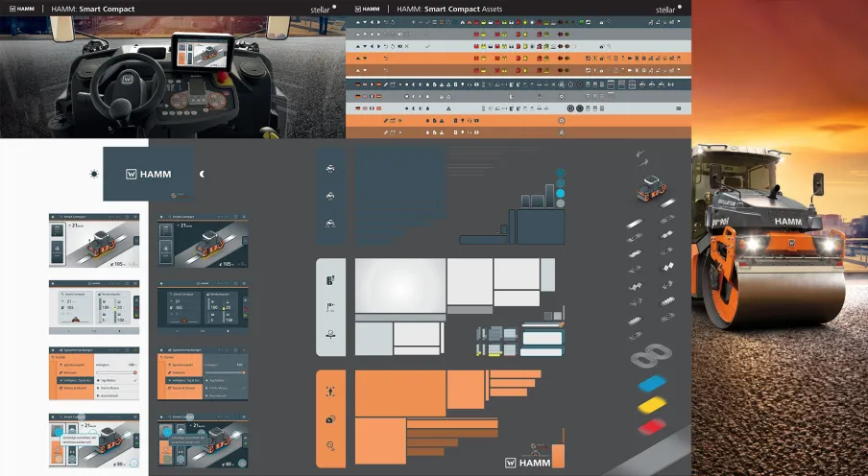Click the bottom icon in the orange sidebar
Image resolution: width=868 pixels, height=476 pixels.
click(x=330, y=445)
